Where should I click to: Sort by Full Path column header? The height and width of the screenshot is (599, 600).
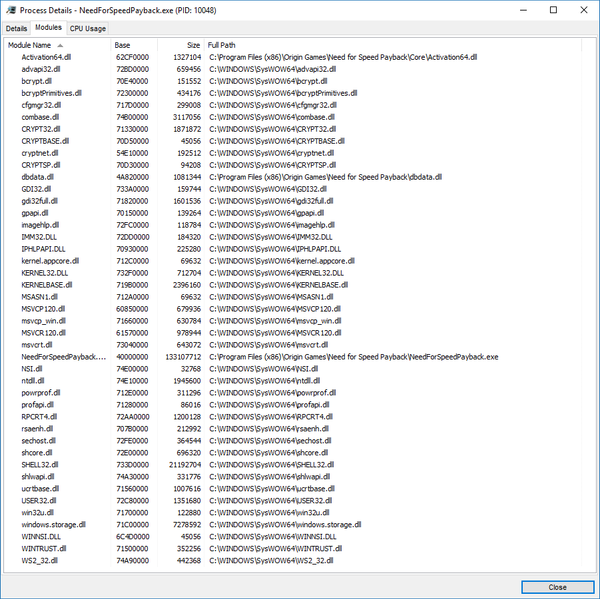[393, 45]
